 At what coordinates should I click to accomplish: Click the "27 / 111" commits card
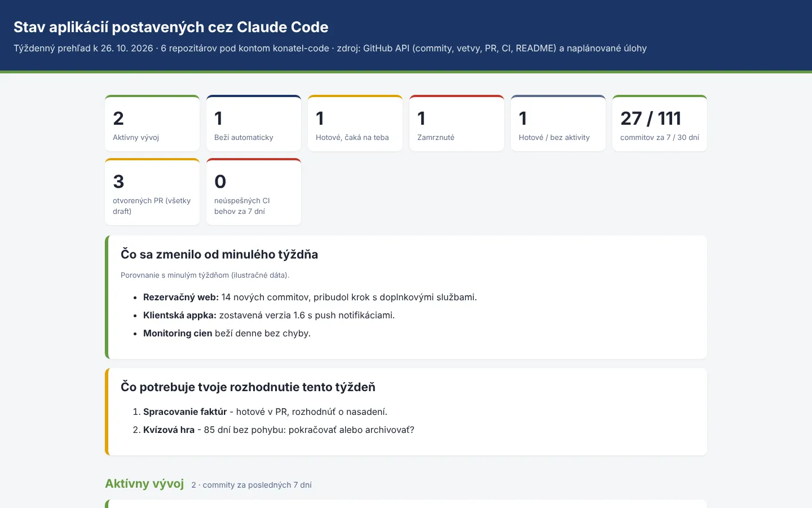coord(660,123)
